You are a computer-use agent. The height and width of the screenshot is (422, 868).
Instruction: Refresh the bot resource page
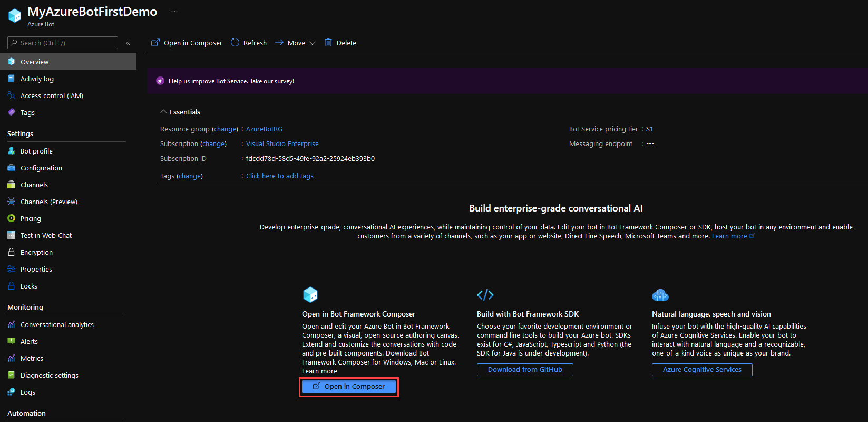point(249,43)
